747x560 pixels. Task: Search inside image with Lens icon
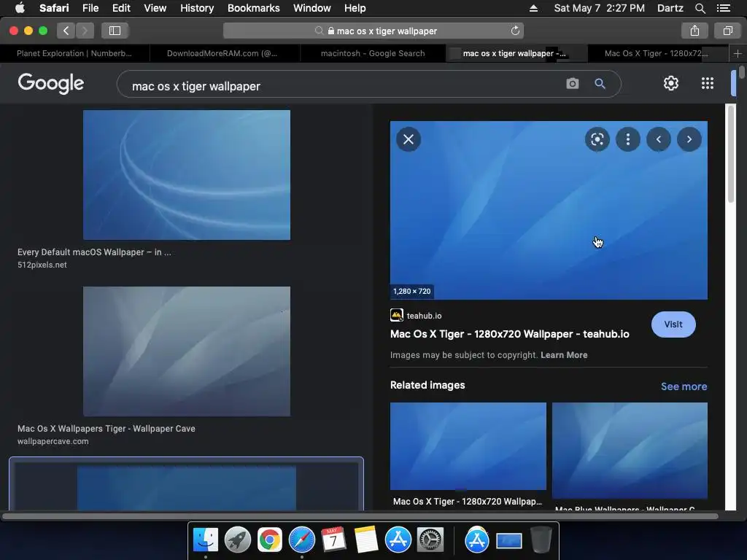pos(597,139)
